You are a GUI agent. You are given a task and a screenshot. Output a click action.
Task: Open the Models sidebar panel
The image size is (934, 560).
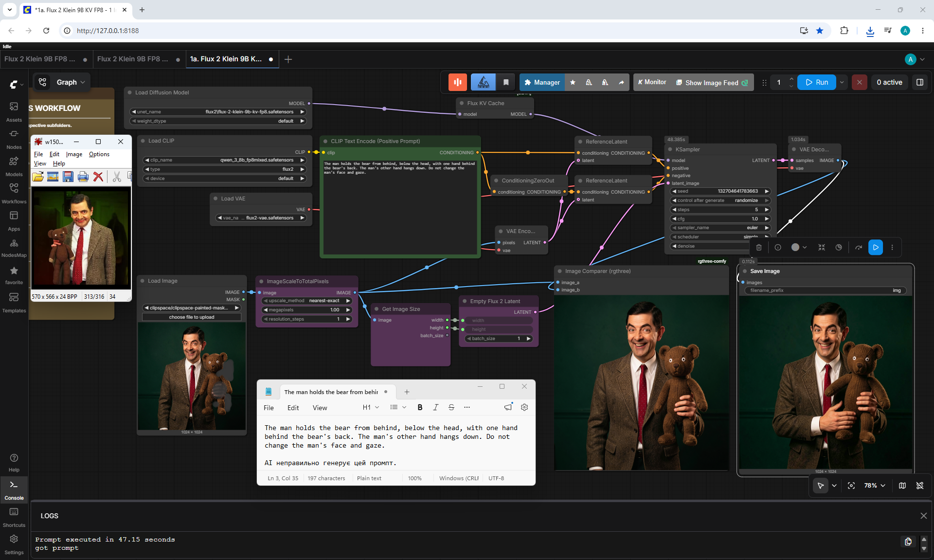[14, 166]
